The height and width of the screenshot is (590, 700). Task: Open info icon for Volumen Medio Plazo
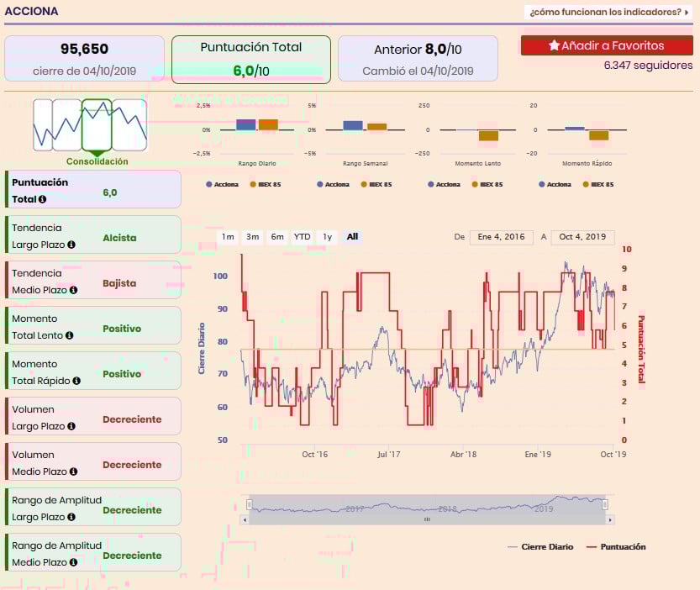click(x=73, y=471)
